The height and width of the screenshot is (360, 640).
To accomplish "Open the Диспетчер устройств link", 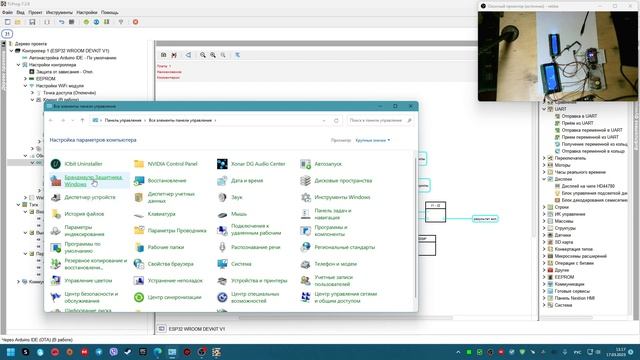I will 90,198.
